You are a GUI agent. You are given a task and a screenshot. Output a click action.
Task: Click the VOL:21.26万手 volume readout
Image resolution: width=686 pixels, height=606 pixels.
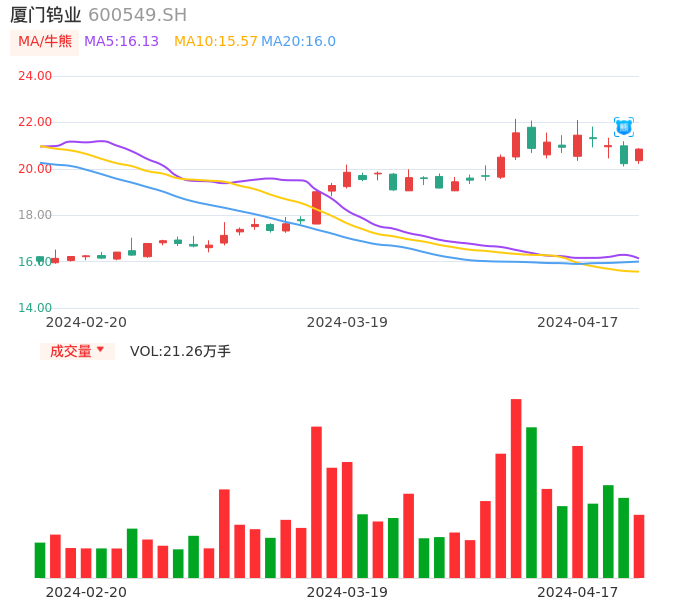coord(180,351)
